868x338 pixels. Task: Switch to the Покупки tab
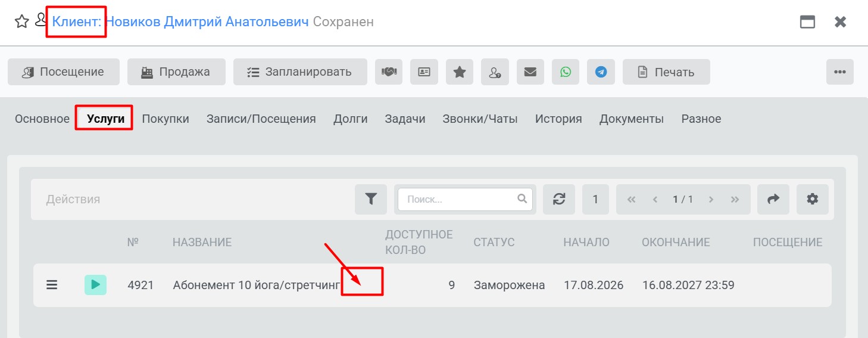click(166, 119)
